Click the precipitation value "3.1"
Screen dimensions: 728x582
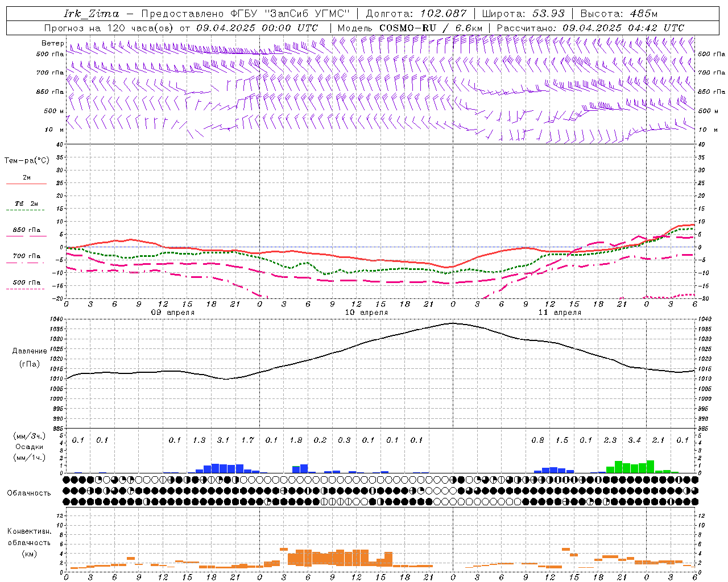click(224, 440)
